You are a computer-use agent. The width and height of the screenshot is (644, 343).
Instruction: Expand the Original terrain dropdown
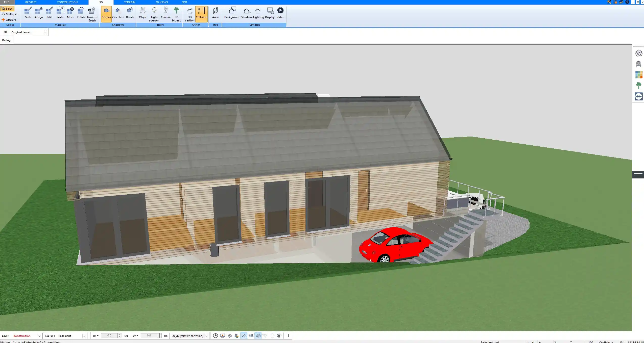[45, 32]
